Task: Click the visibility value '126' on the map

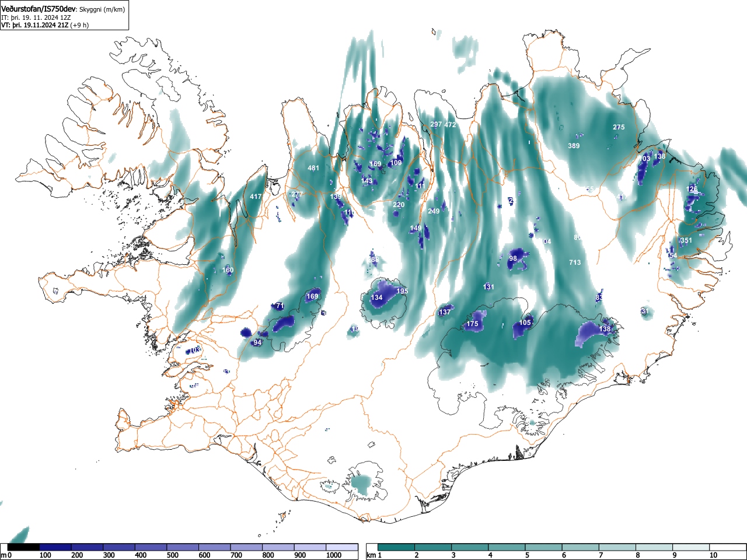Action: (692, 189)
